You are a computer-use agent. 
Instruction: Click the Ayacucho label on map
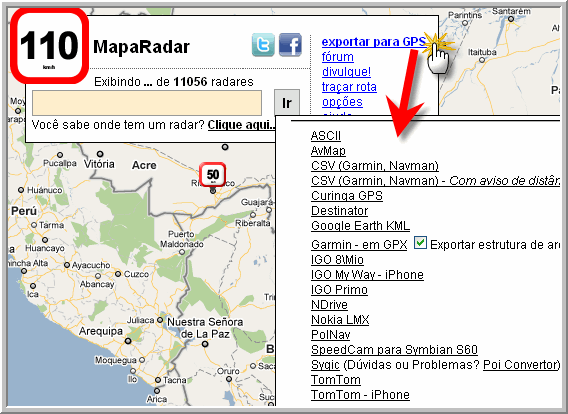click(x=91, y=265)
